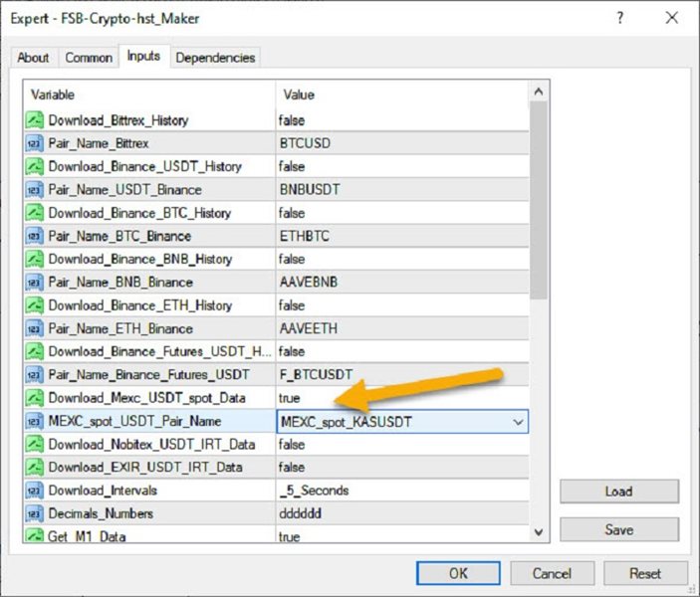700x597 pixels.
Task: Click the Load button
Action: (619, 492)
